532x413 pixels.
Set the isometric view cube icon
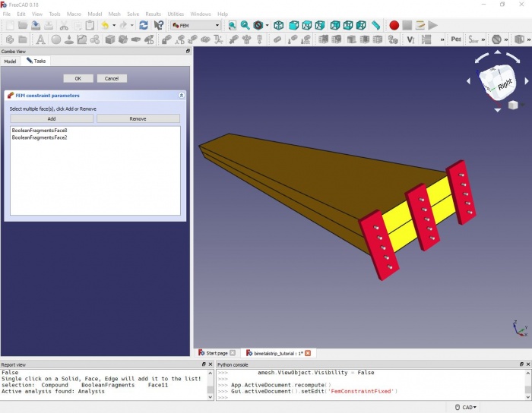(x=279, y=25)
